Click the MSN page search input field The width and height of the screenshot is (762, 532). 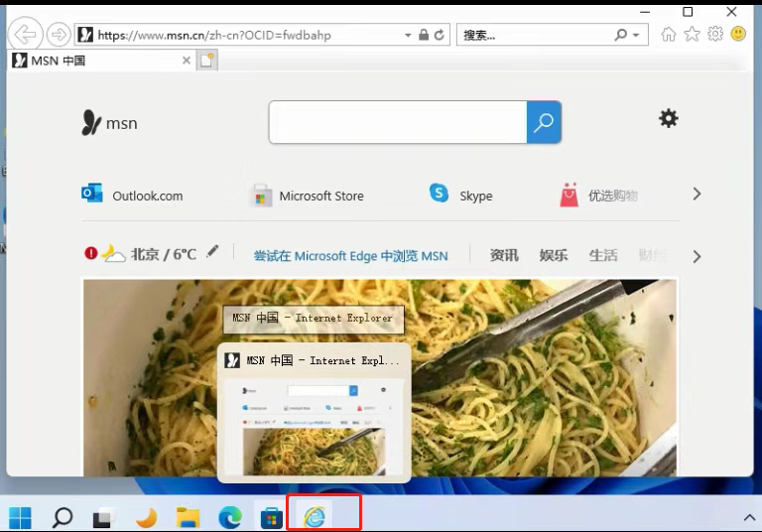[398, 122]
